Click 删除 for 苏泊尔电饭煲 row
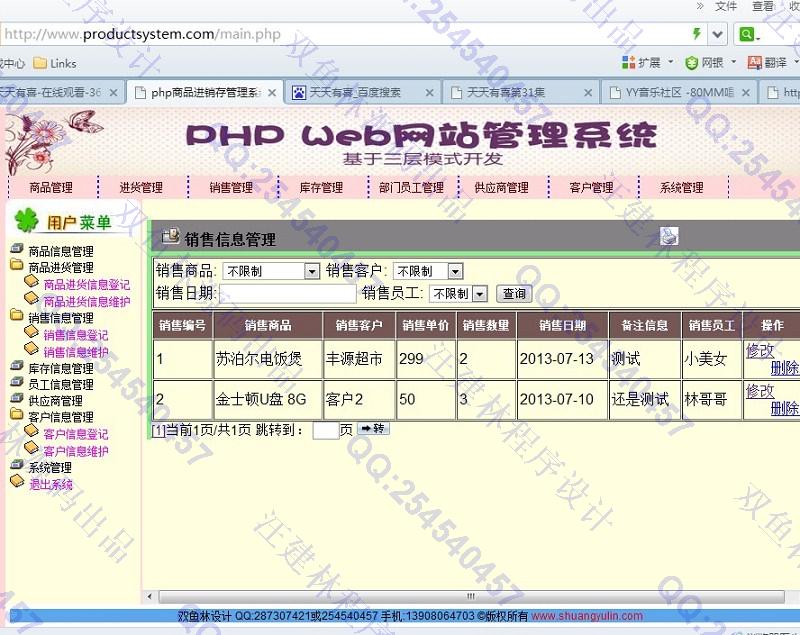800x635 pixels. click(785, 368)
